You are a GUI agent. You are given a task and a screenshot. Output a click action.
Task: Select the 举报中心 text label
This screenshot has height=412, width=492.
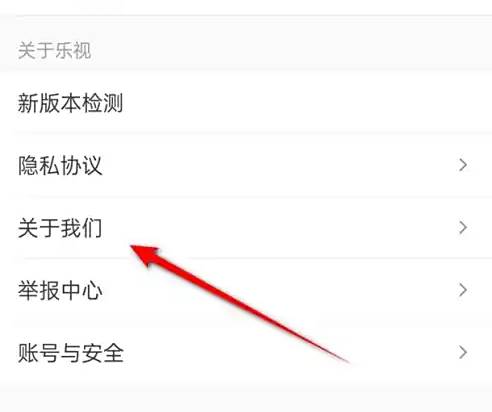[60, 290]
